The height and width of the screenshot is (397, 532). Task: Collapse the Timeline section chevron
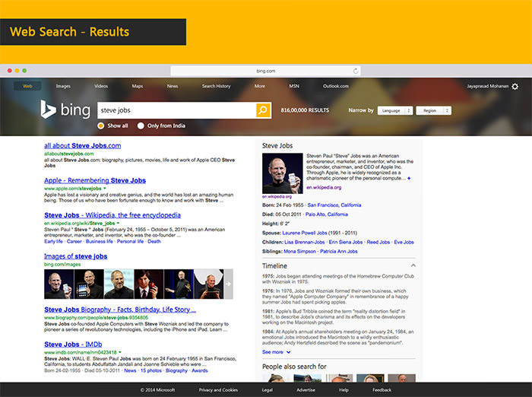(x=413, y=265)
